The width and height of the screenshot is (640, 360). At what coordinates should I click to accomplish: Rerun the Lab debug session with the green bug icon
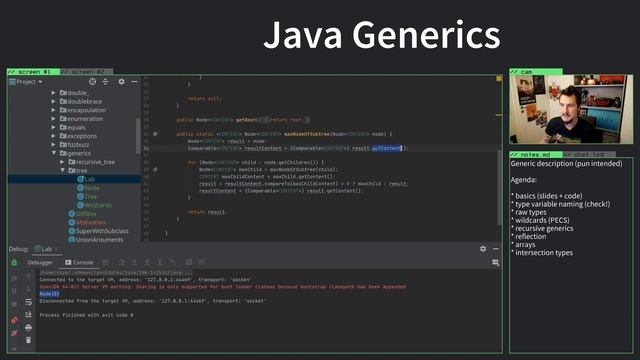[14, 262]
